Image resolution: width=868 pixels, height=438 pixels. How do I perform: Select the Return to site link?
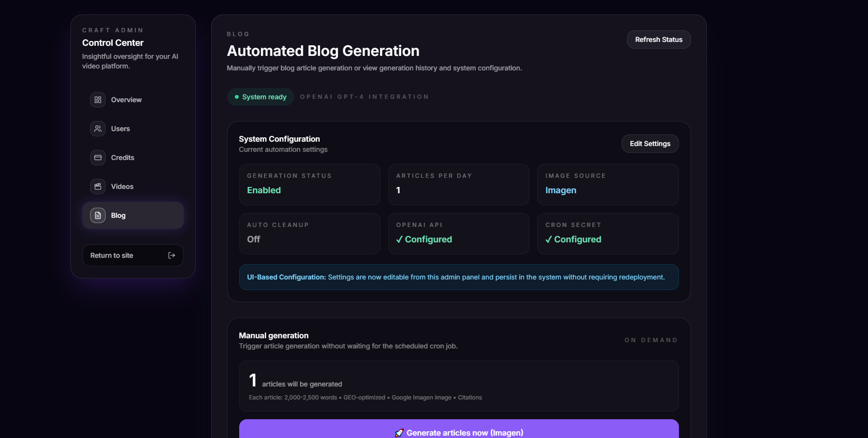(x=112, y=255)
